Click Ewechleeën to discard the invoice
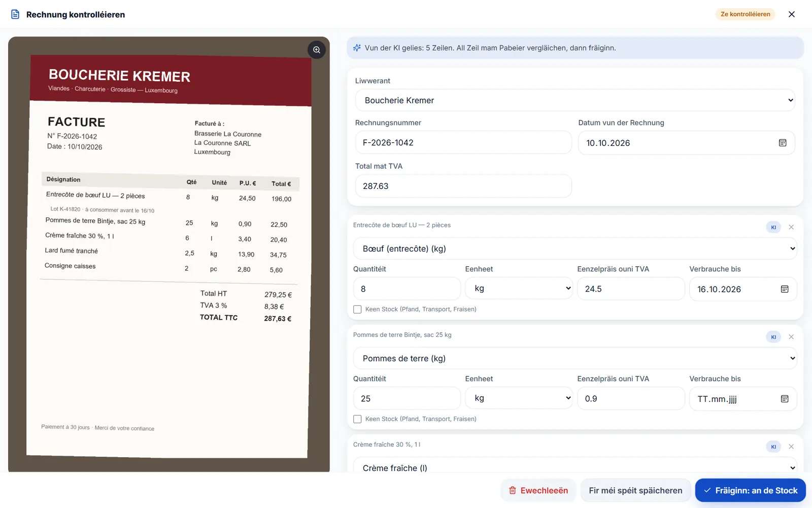This screenshot has width=812, height=508. point(538,490)
